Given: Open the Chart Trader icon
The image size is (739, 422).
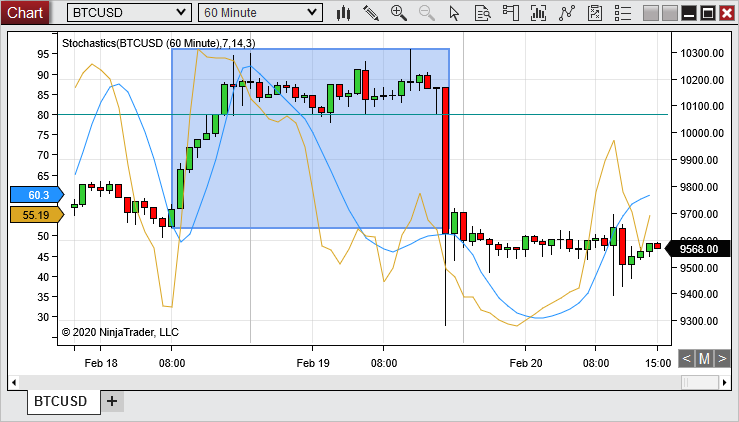Looking at the screenshot, I should [511, 13].
